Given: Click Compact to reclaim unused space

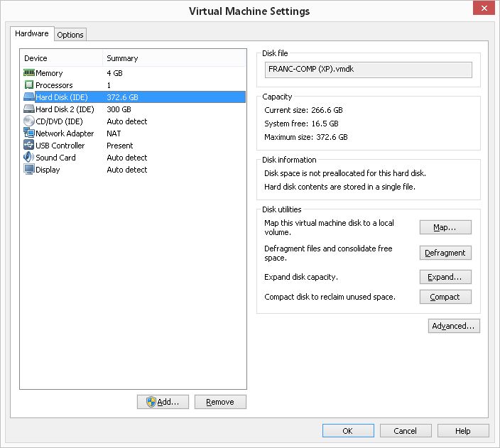Looking at the screenshot, I should (445, 297).
